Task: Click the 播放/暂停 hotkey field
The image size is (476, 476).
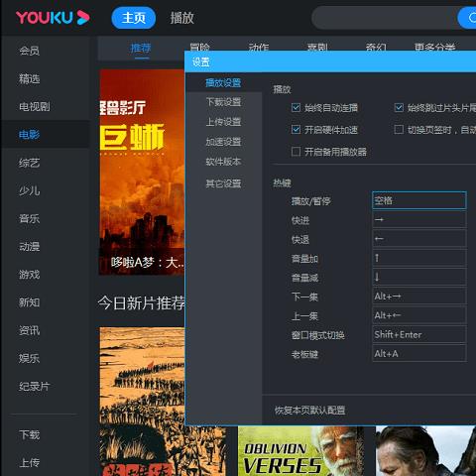Action: tap(419, 200)
